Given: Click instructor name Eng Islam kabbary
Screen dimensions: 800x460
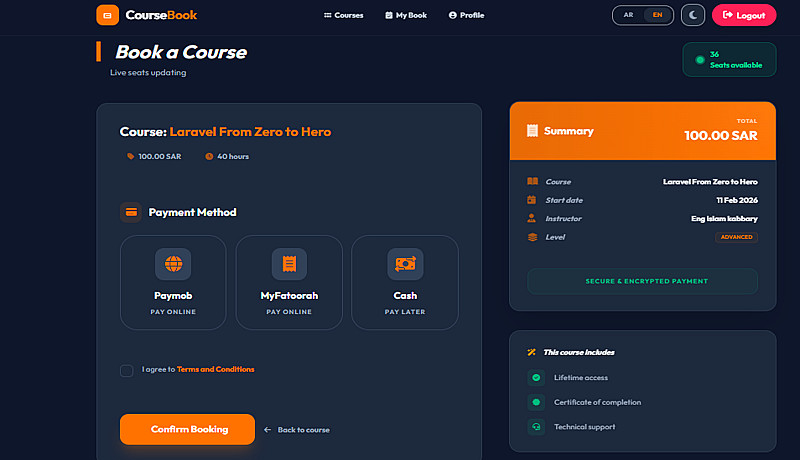Looking at the screenshot, I should 724,219.
